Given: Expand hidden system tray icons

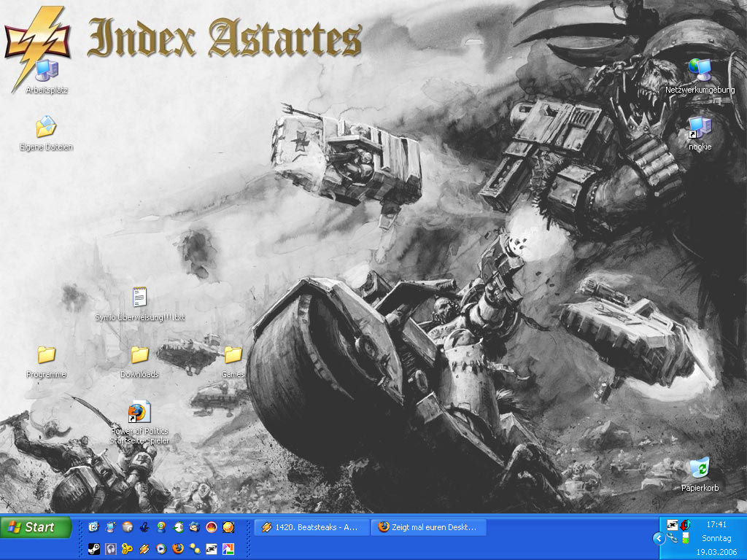Looking at the screenshot, I should tap(659, 539).
